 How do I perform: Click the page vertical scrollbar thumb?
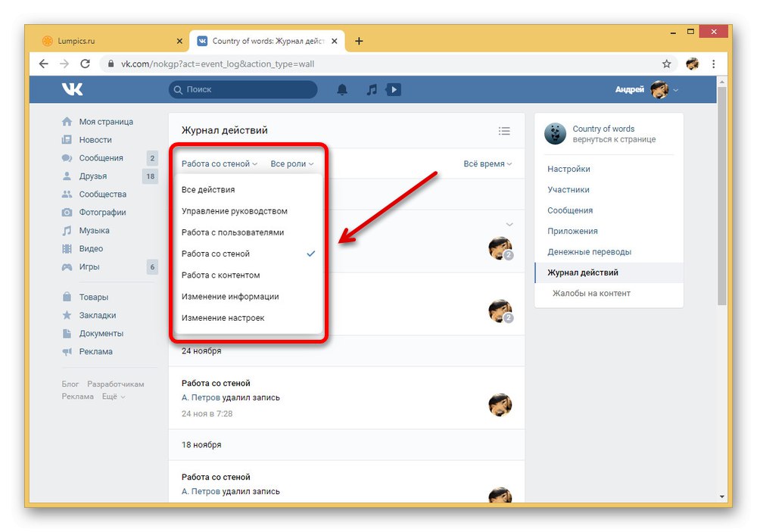(721, 195)
